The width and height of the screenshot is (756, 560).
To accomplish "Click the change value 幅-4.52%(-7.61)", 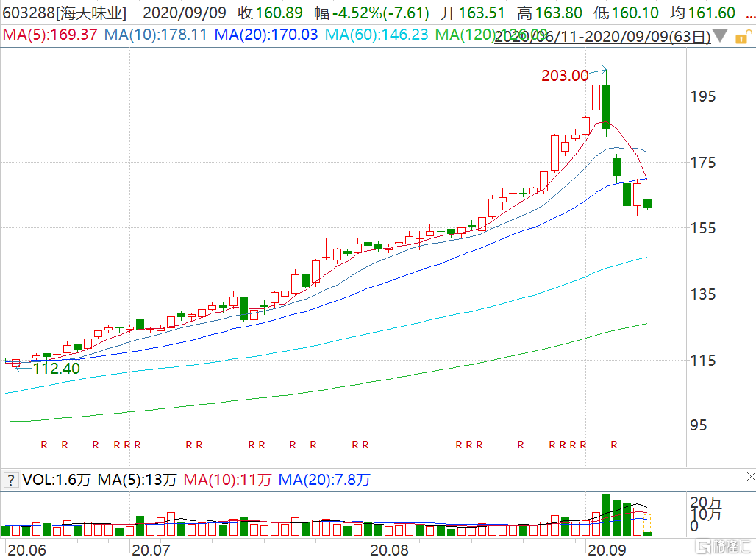I will click(x=371, y=13).
